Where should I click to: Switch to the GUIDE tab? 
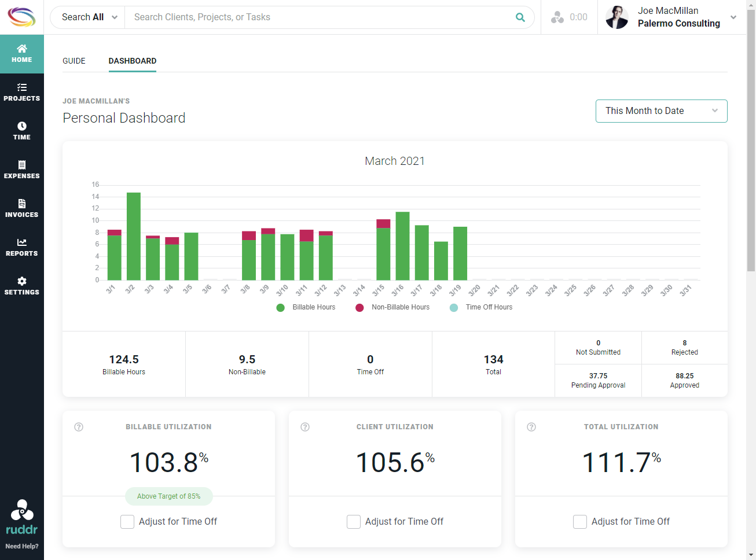pyautogui.click(x=74, y=61)
